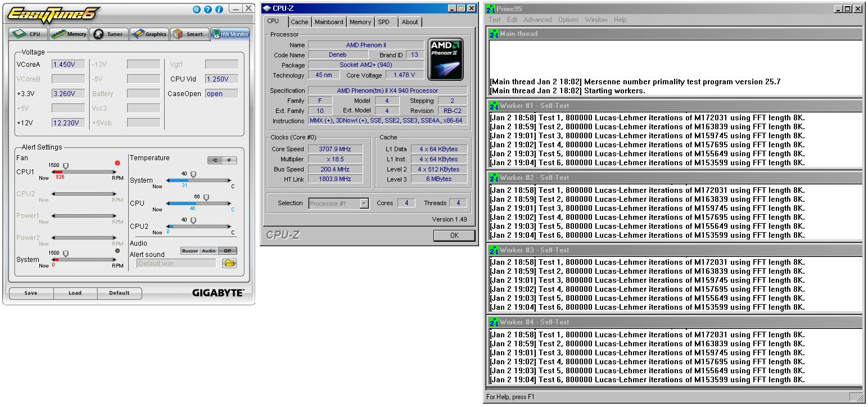Open Prime95 Window menu
Viewport: 868px width, 407px height.
[596, 20]
